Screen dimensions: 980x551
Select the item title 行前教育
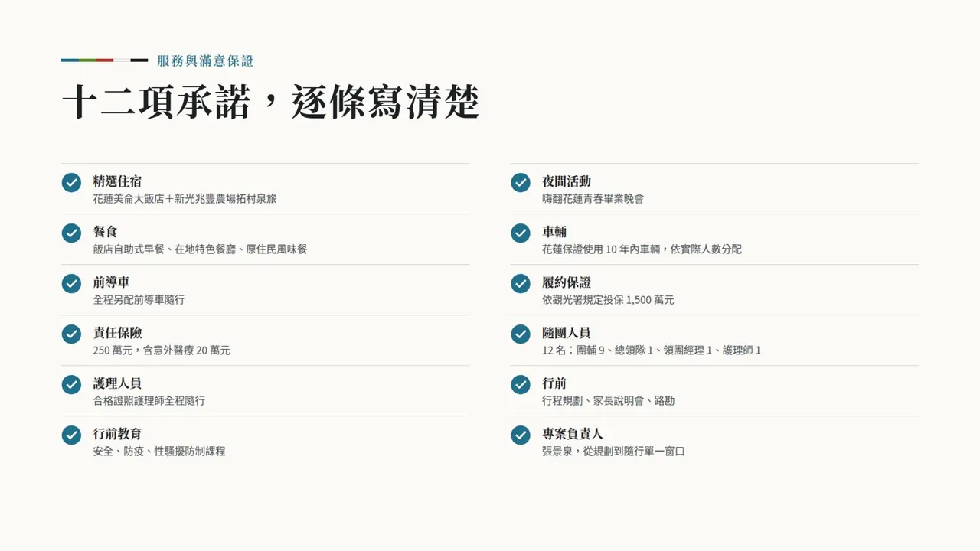117,434
